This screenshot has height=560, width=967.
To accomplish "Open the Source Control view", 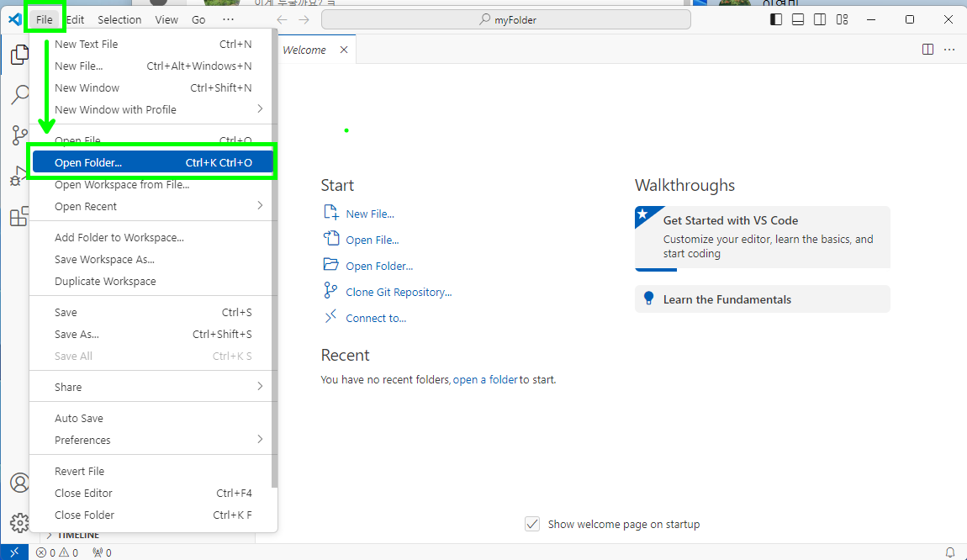I will (x=19, y=135).
